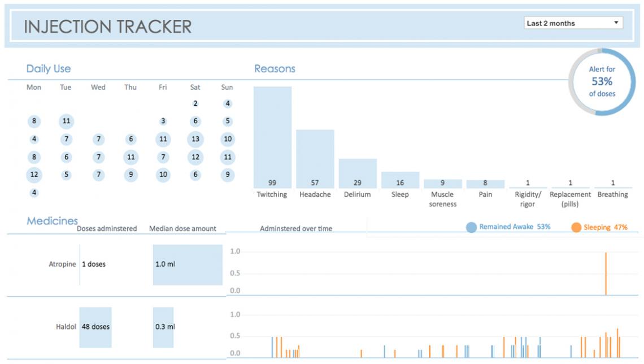Select the Haldol "48 doses" bar
This screenshot has width=644, height=364.
[x=95, y=327]
